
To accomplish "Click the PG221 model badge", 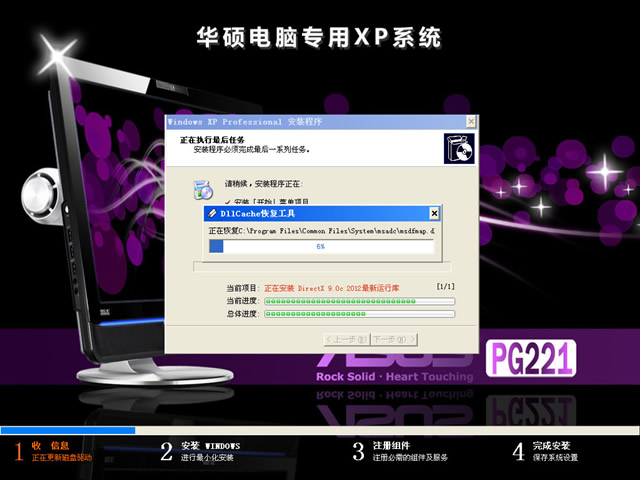I will pyautogui.click(x=531, y=358).
